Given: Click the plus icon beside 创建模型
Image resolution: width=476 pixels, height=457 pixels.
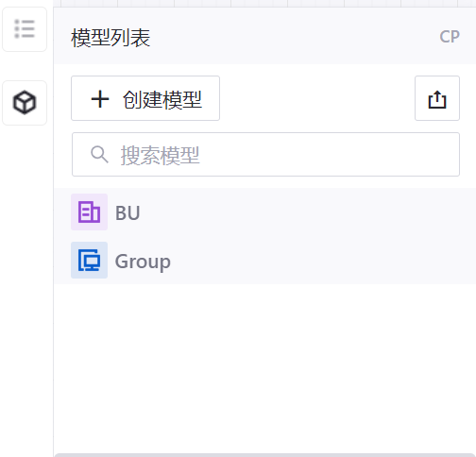Looking at the screenshot, I should [x=100, y=99].
